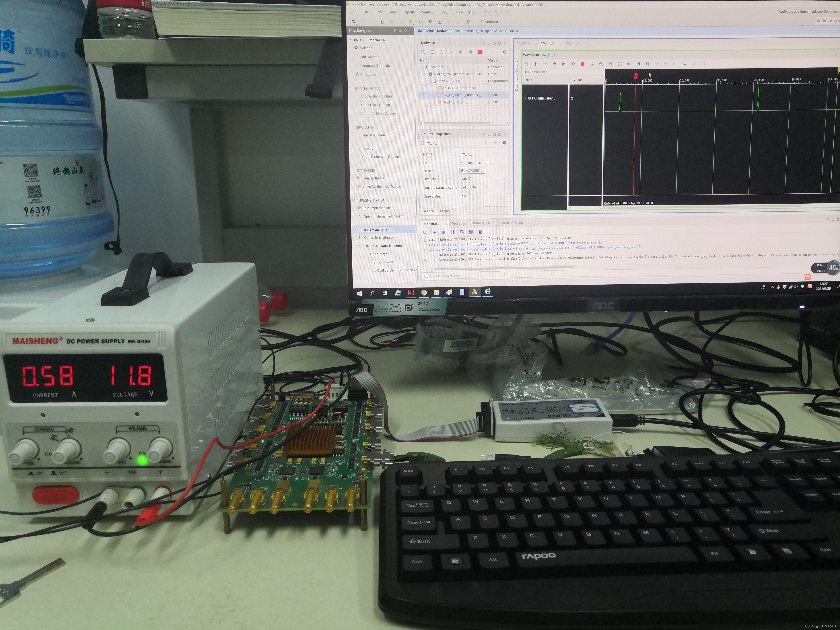Collapse PROGRAM AND DEBUG section
840x630 pixels.
355,230
